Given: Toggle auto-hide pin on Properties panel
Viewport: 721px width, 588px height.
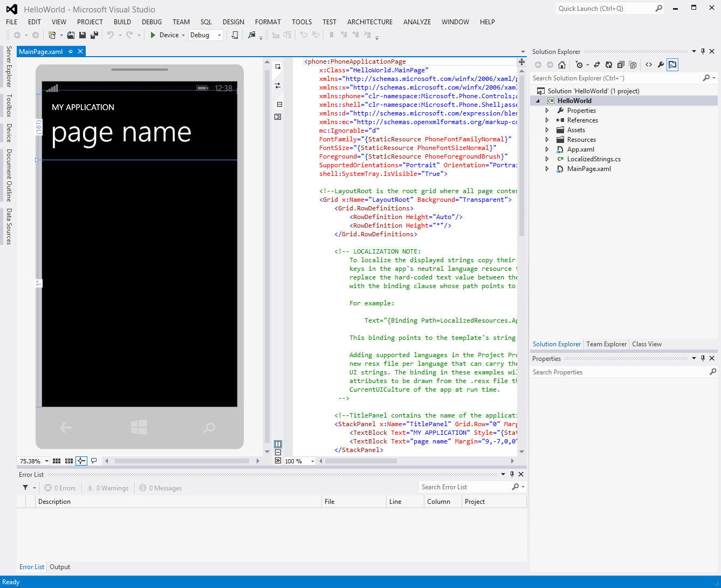Looking at the screenshot, I should 703,358.
